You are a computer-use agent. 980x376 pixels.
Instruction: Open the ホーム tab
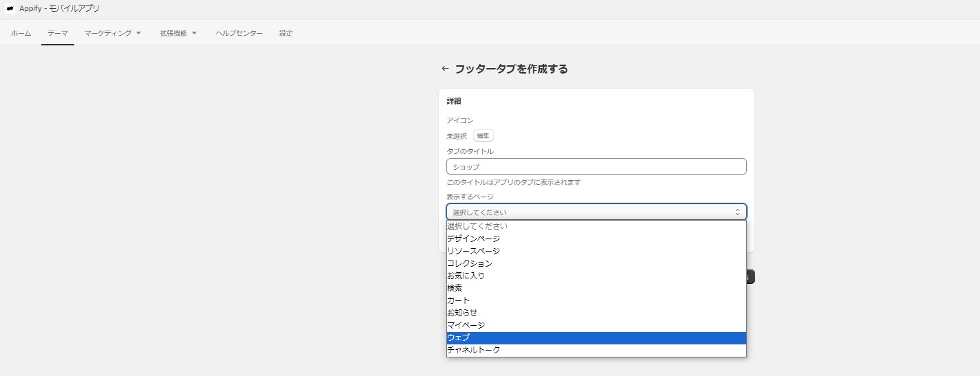pyautogui.click(x=21, y=33)
